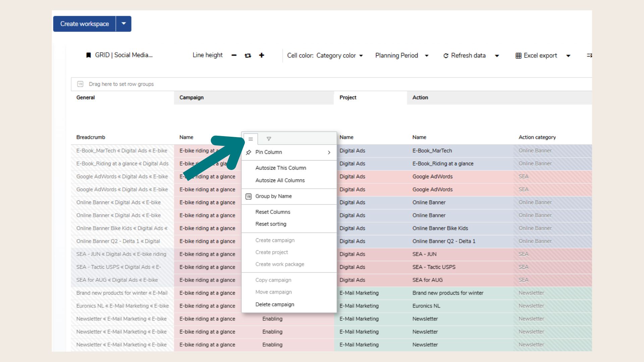
Task: Open Create workspace split dropdown arrow
Action: pyautogui.click(x=124, y=24)
